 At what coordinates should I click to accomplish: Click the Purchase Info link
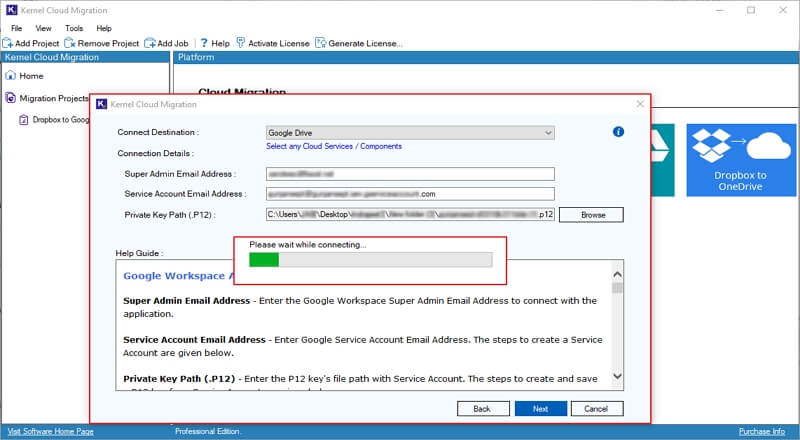pos(762,431)
